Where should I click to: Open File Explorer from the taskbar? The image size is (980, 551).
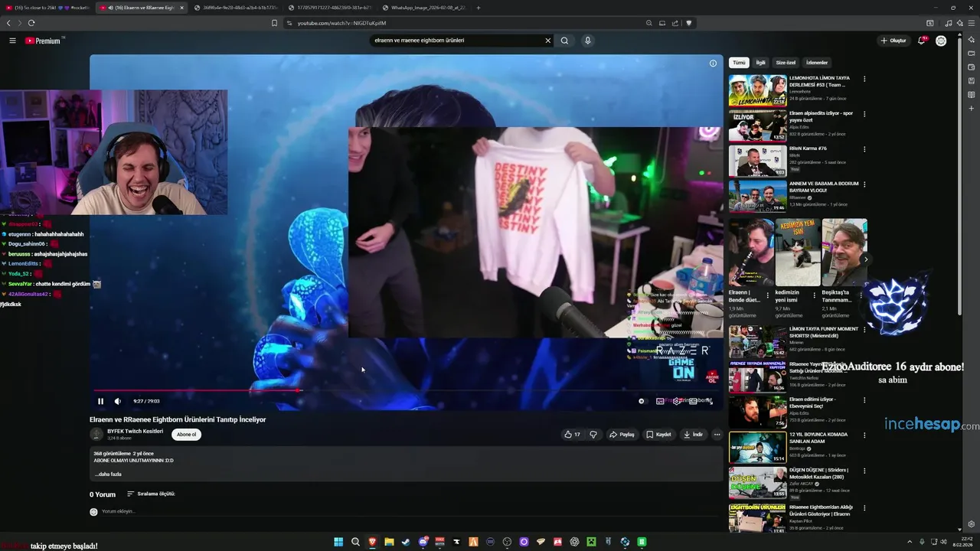[389, 542]
